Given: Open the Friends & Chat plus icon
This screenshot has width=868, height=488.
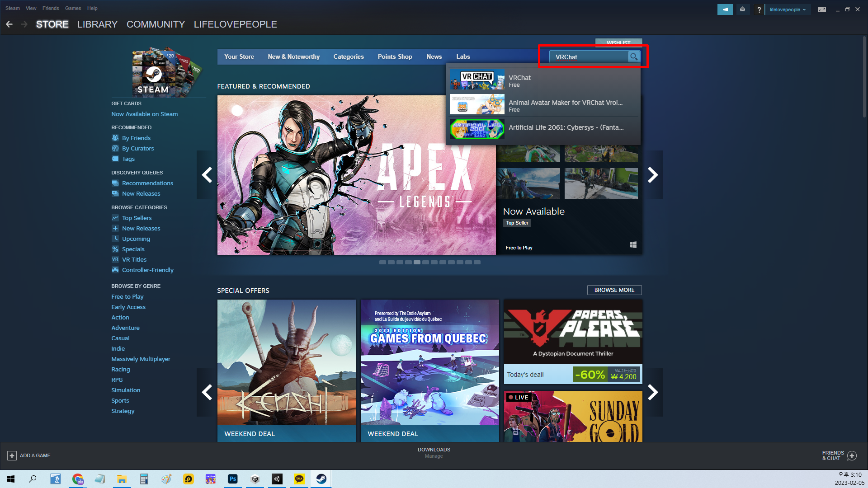Looking at the screenshot, I should pos(852,455).
